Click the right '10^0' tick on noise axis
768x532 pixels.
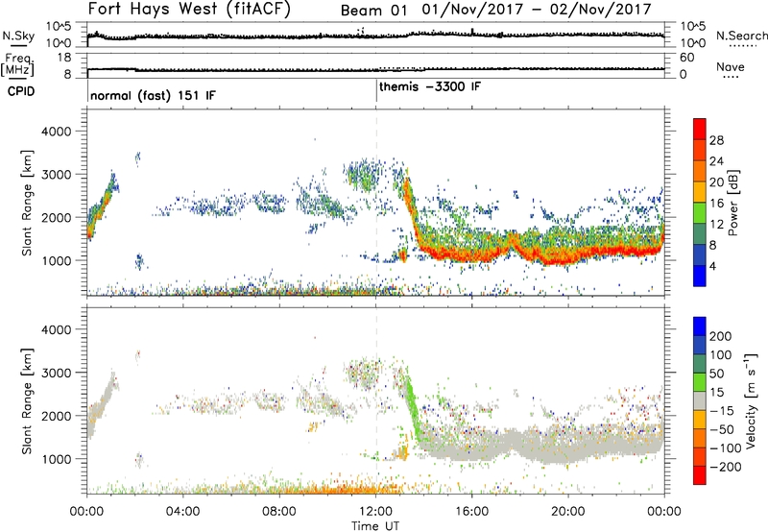(693, 43)
